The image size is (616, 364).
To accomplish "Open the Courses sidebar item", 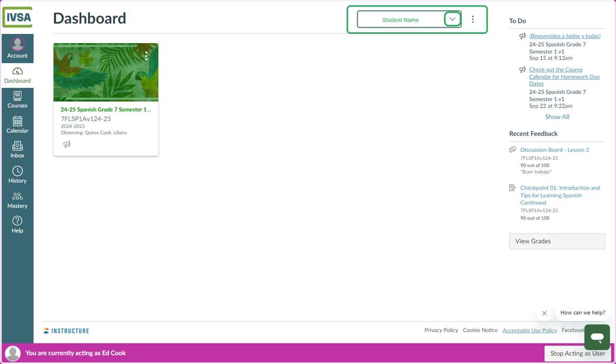I will tap(17, 100).
